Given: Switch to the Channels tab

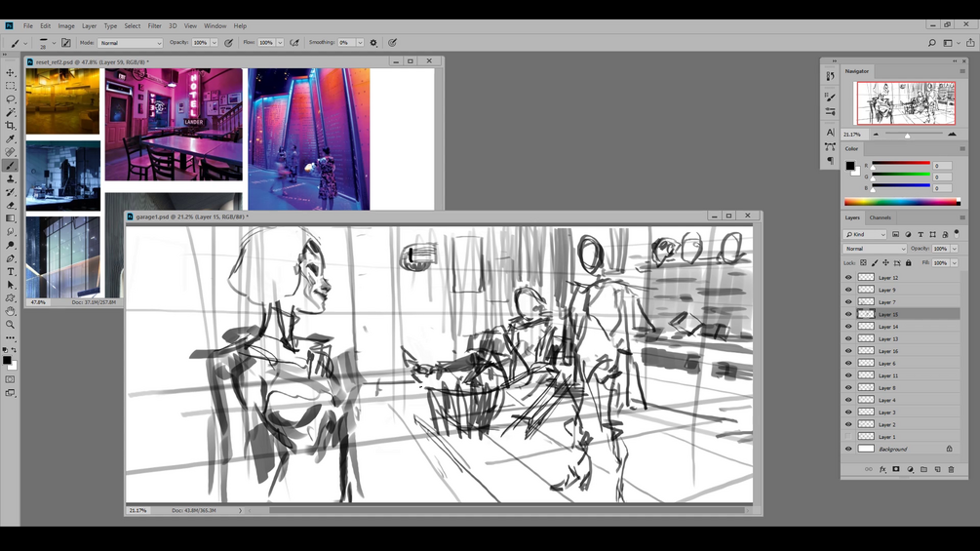Looking at the screenshot, I should [880, 217].
